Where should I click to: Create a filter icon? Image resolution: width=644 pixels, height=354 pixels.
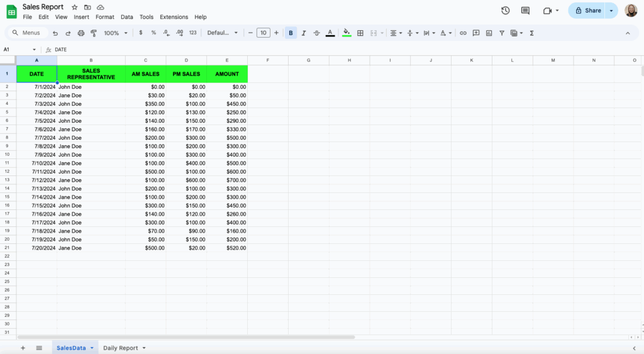coord(501,33)
